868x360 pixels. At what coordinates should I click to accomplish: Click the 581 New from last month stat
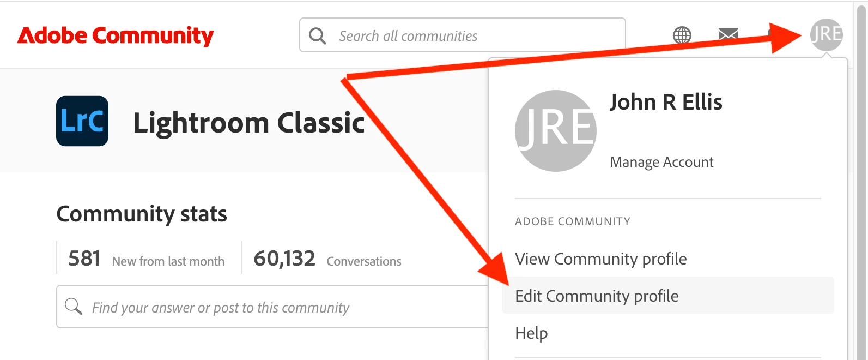pos(146,259)
